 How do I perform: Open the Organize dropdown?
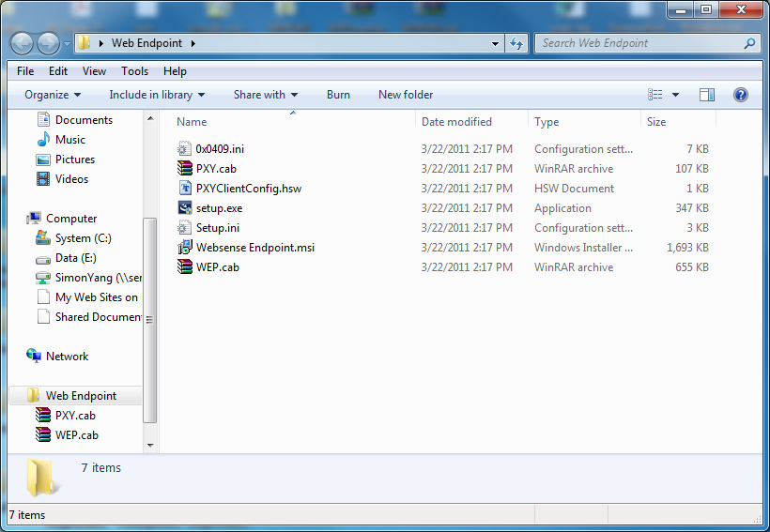pos(53,95)
